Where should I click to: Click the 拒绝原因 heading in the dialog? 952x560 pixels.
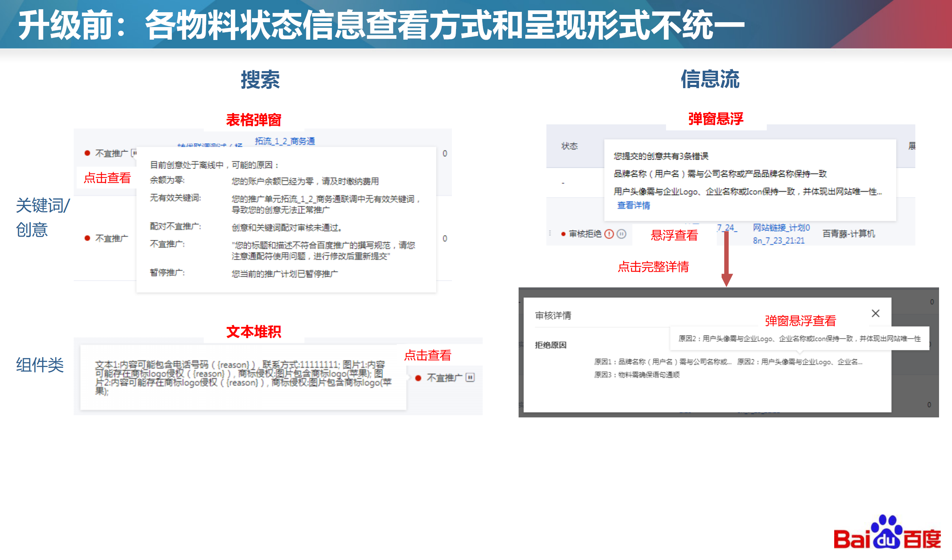[550, 345]
